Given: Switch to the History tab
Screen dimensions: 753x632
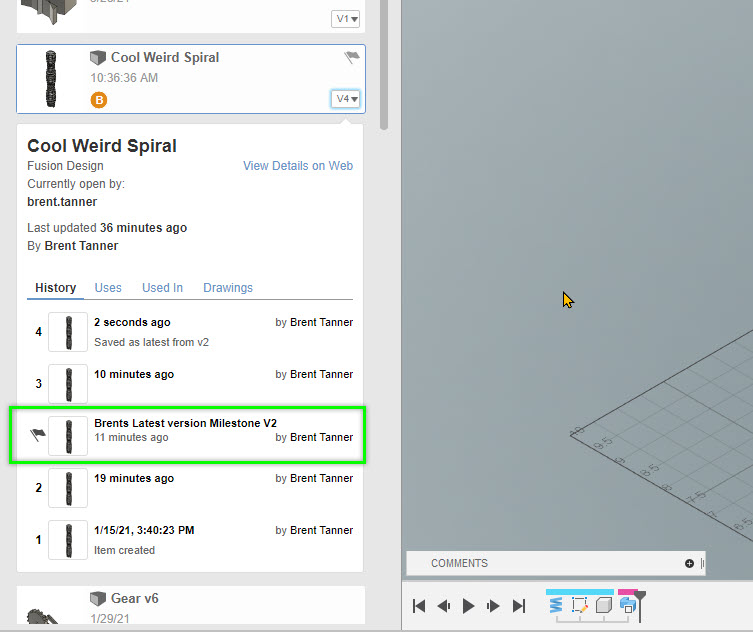Looking at the screenshot, I should coord(55,288).
